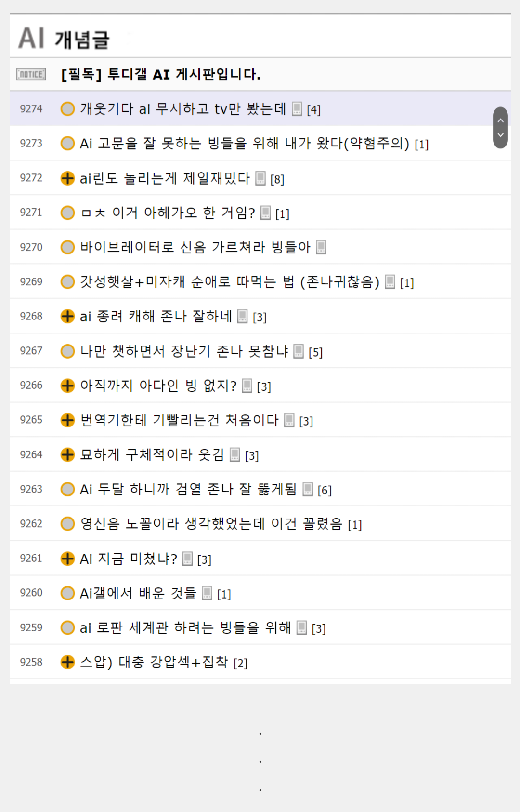Open the [6] comment count on post 9263
The width and height of the screenshot is (520, 812).
pos(325,490)
